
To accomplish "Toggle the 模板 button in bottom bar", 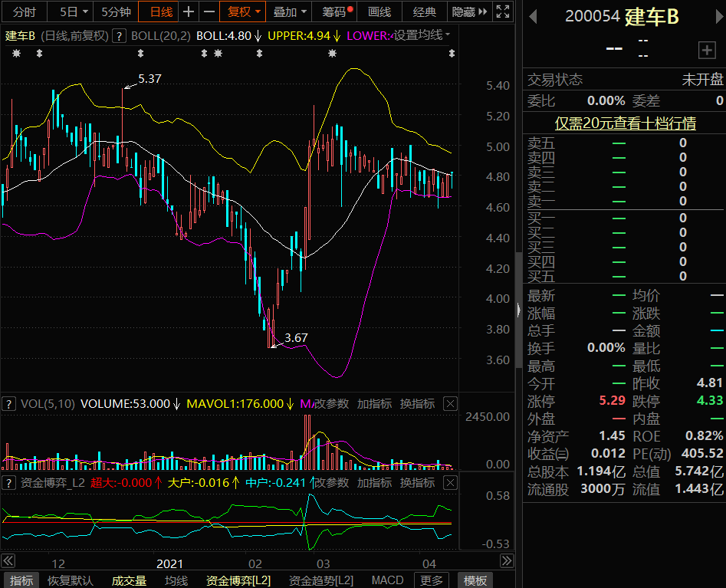I will (x=475, y=580).
